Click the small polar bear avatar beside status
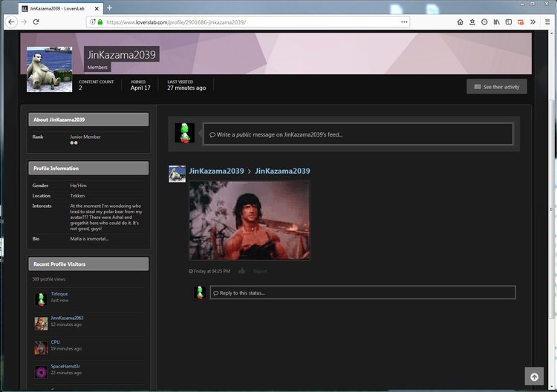 point(177,174)
